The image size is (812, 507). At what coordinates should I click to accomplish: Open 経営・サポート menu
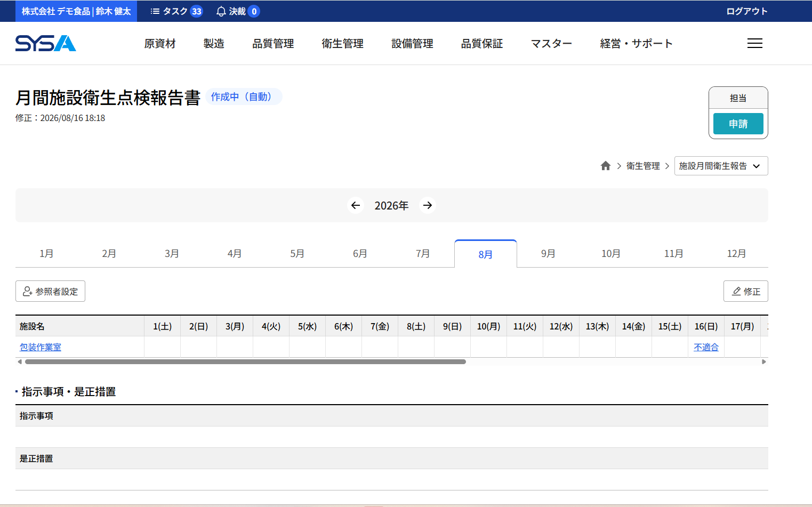pos(636,44)
